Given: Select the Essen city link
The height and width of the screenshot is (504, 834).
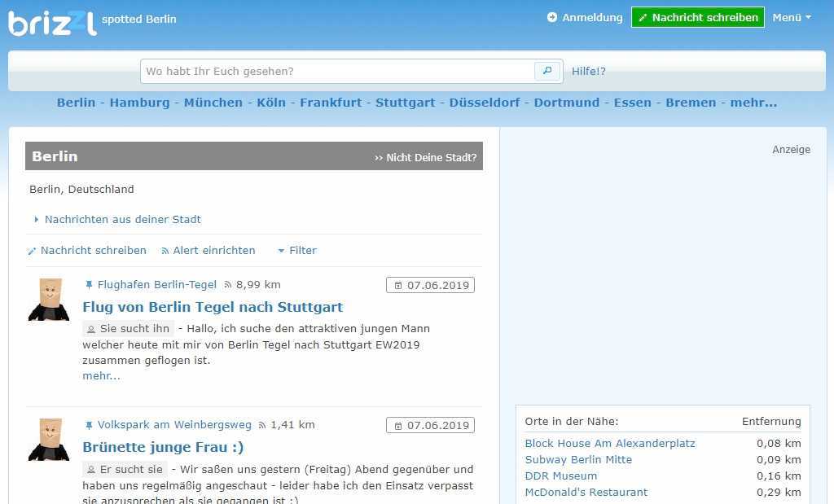Looking at the screenshot, I should point(632,103).
